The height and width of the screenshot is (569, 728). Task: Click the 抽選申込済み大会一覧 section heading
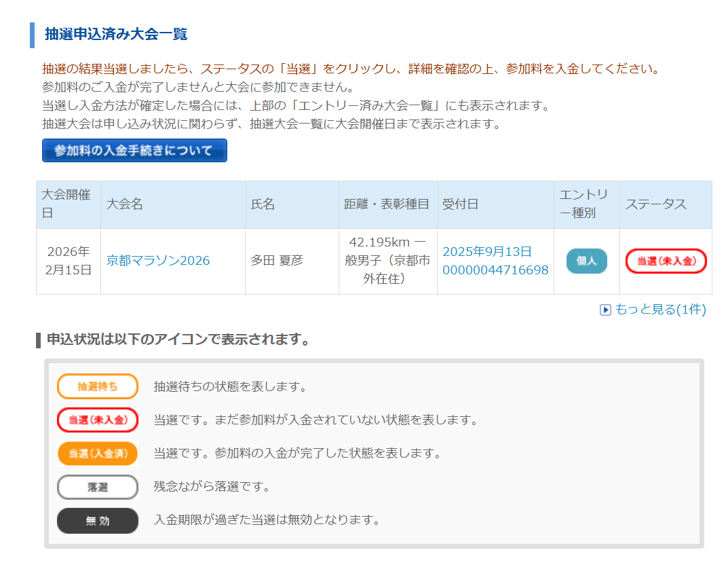pyautogui.click(x=116, y=34)
